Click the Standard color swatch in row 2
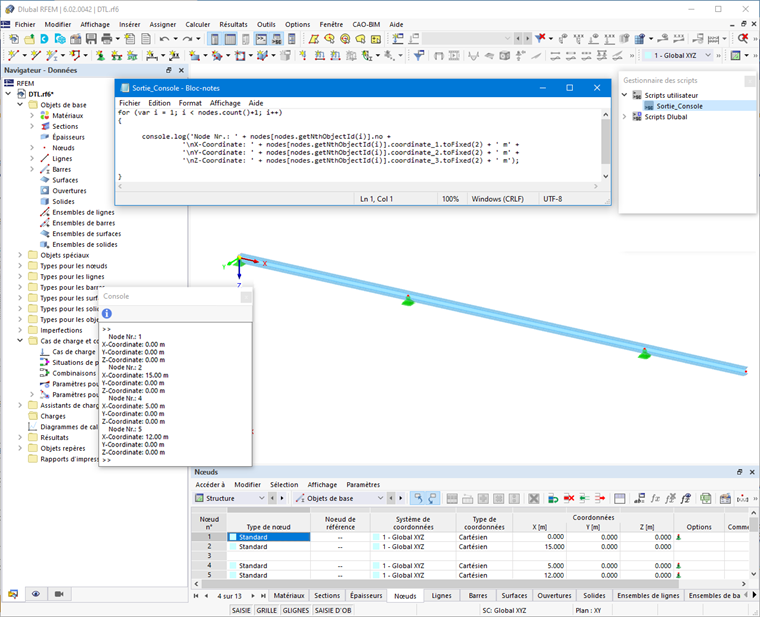The height and width of the screenshot is (617, 760). 233,547
